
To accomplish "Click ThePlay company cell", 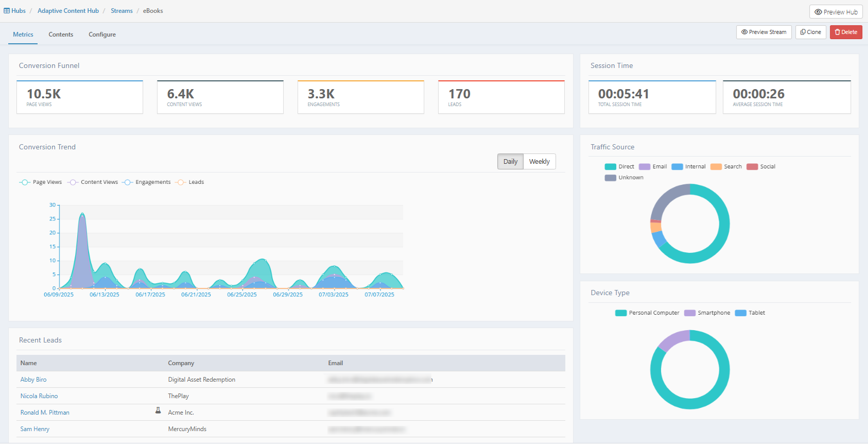I will point(179,396).
